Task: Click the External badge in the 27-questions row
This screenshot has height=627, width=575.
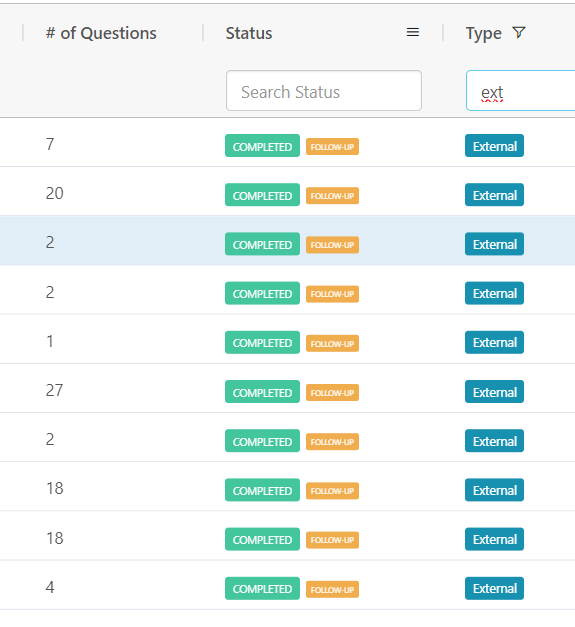Action: 494,391
